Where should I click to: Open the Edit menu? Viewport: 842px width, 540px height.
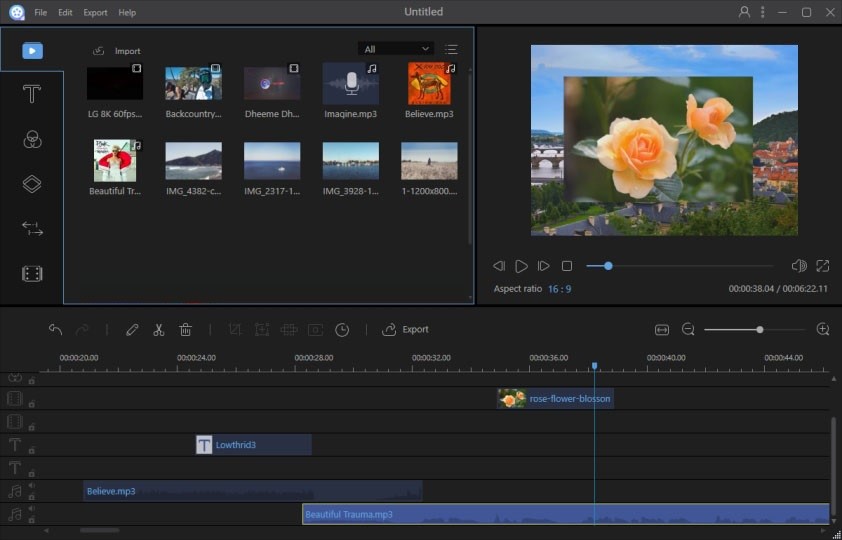pyautogui.click(x=65, y=12)
